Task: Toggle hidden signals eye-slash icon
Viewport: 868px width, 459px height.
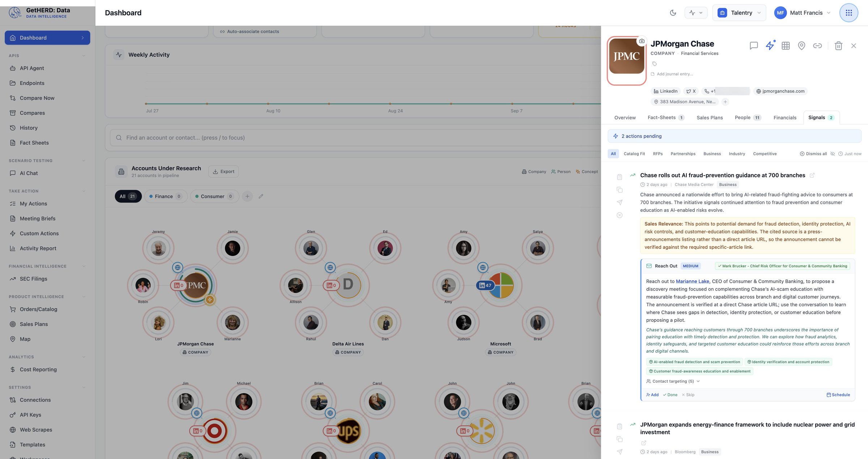Action: (833, 154)
